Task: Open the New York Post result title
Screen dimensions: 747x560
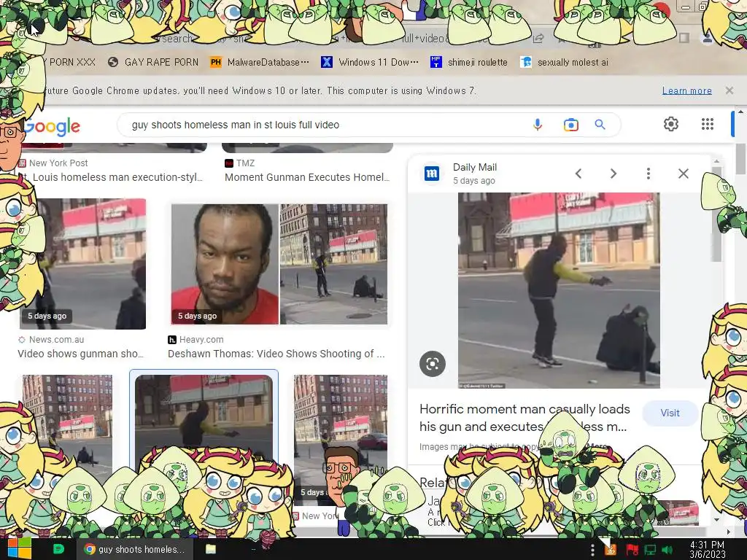Action: click(112, 177)
